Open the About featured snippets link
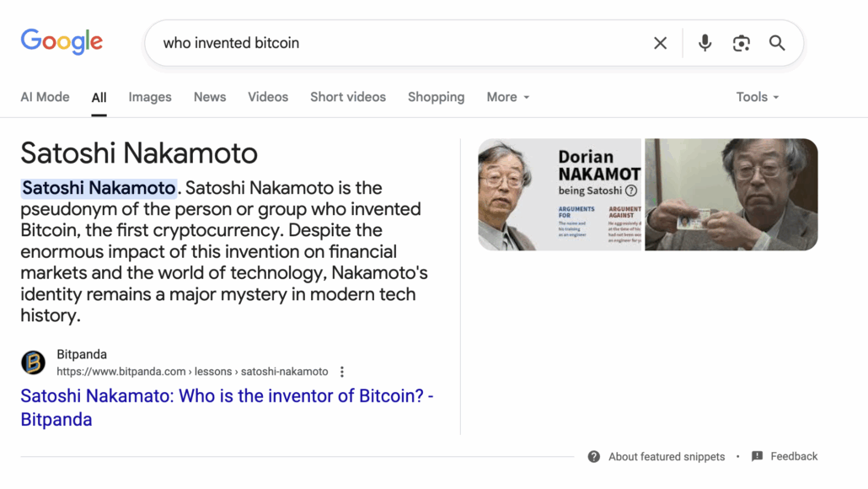The image size is (868, 489). coord(667,457)
